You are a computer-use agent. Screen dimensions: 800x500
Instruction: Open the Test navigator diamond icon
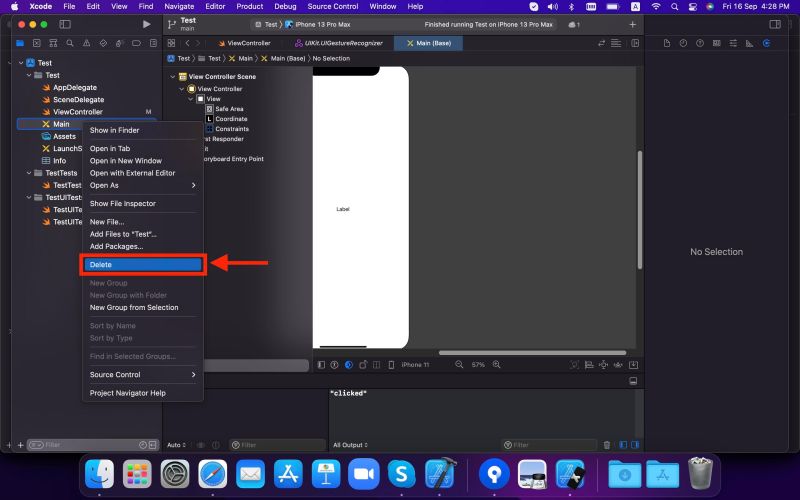103,43
